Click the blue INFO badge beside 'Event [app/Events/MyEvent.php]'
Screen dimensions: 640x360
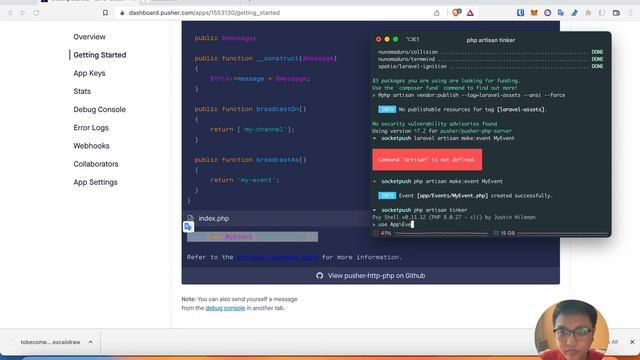(x=387, y=196)
